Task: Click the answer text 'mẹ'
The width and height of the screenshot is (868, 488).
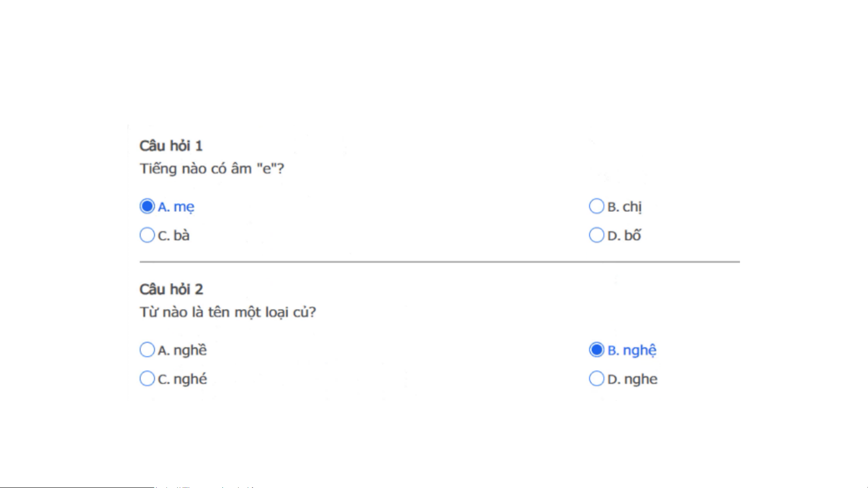Action: pyautogui.click(x=184, y=207)
